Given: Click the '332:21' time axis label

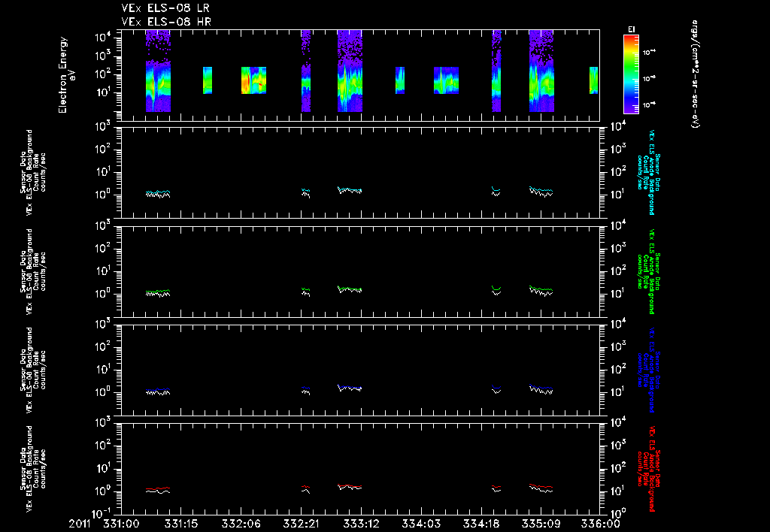Looking at the screenshot, I should click(x=301, y=524).
